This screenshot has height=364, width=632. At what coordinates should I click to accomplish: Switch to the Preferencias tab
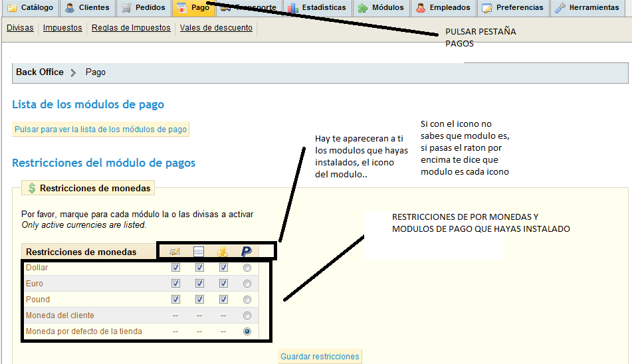(513, 7)
